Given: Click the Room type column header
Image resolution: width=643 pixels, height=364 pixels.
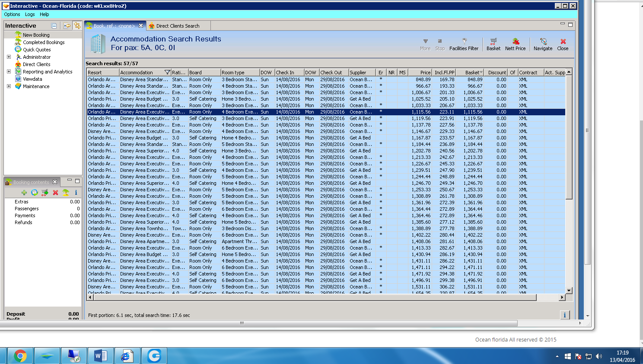Looking at the screenshot, I should click(x=240, y=73).
